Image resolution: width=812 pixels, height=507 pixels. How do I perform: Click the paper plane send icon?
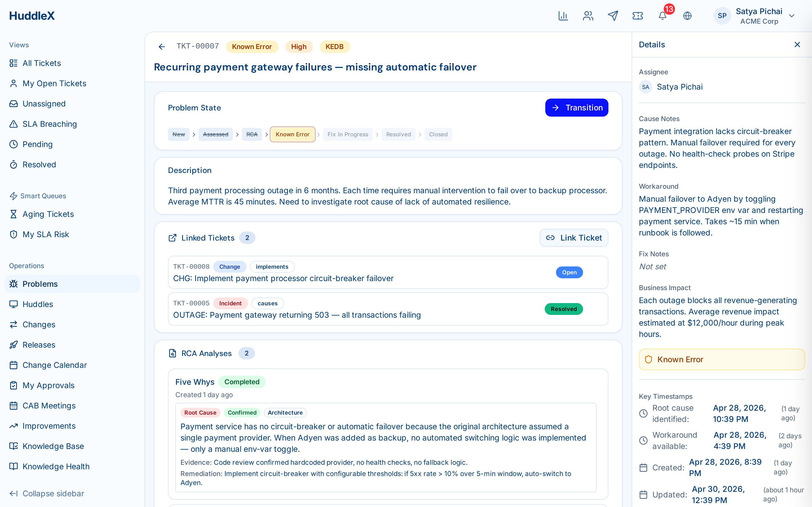click(x=613, y=16)
